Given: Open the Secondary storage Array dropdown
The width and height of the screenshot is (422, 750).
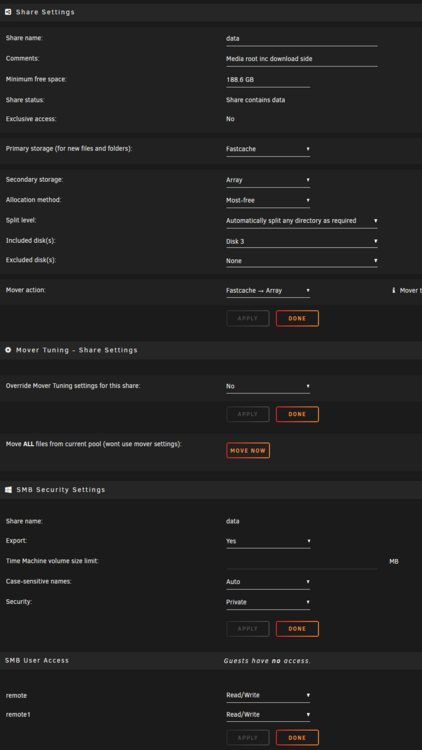Looking at the screenshot, I should 268,180.
